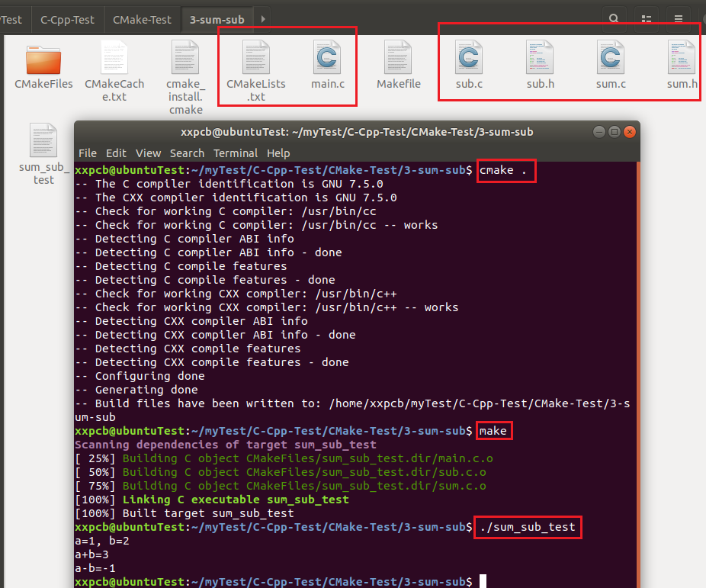The height and width of the screenshot is (588, 706).
Task: Go to the C-Cpp-Test path segment
Action: pos(67,20)
